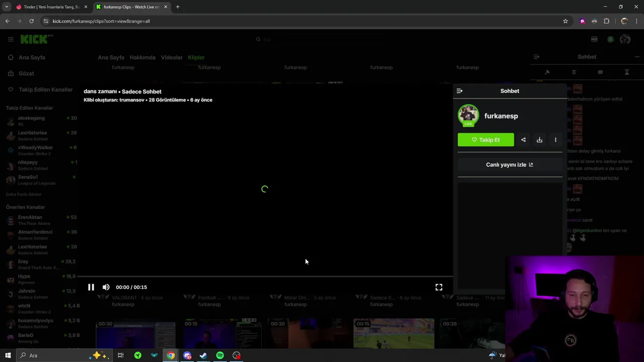The image size is (644, 362).
Task: Open furkanesp avatar with LIVE badge
Action: (468, 116)
